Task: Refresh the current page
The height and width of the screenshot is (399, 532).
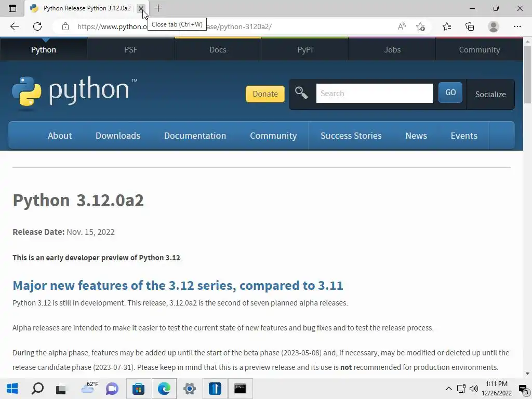Action: (x=37, y=26)
